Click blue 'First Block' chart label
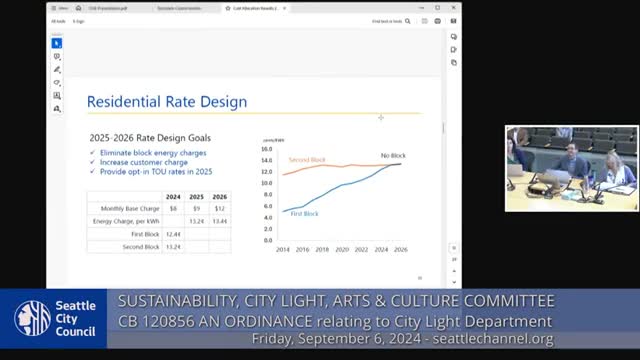This screenshot has width=640, height=360. pyautogui.click(x=304, y=213)
